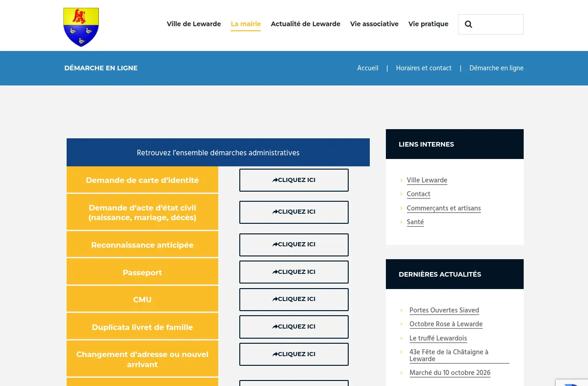Open the Actualité de Lewarde menu
This screenshot has height=386, width=588.
click(305, 24)
